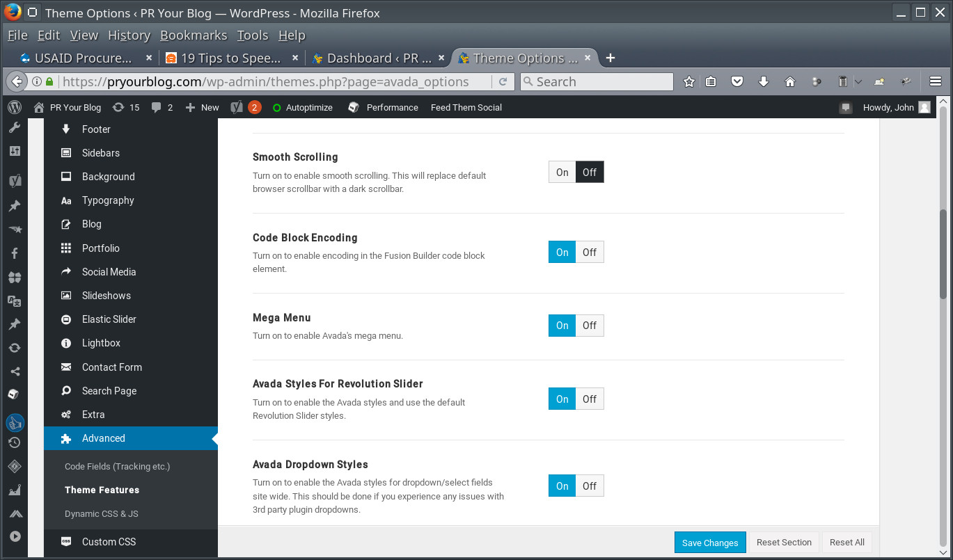Click the Performance toolbar icon
The image size is (953, 560).
click(353, 107)
